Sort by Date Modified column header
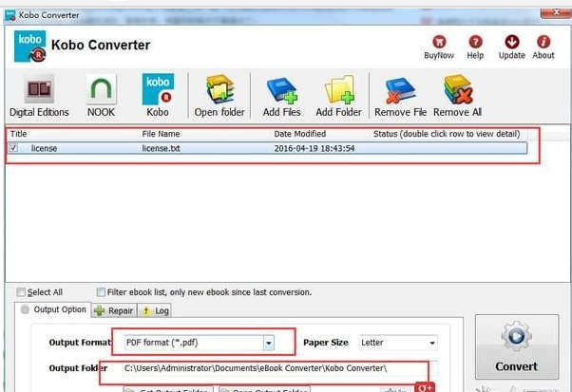The image size is (572, 392). [300, 134]
